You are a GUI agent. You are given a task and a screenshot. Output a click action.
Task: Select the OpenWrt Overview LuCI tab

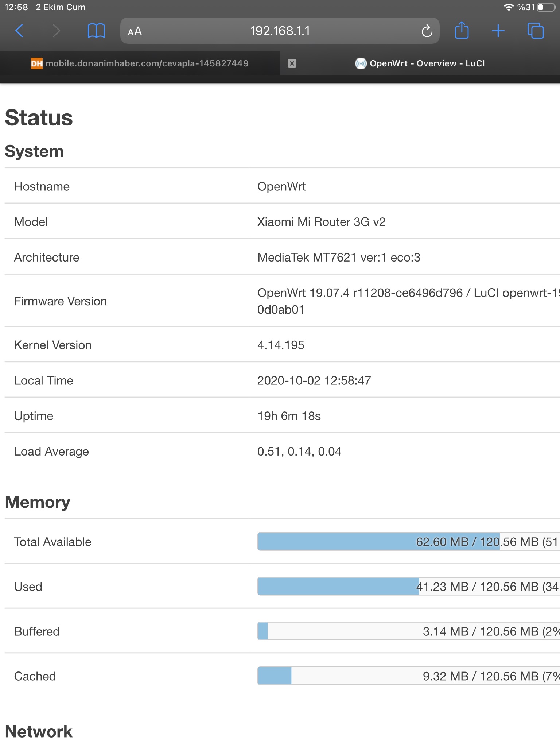(x=420, y=63)
